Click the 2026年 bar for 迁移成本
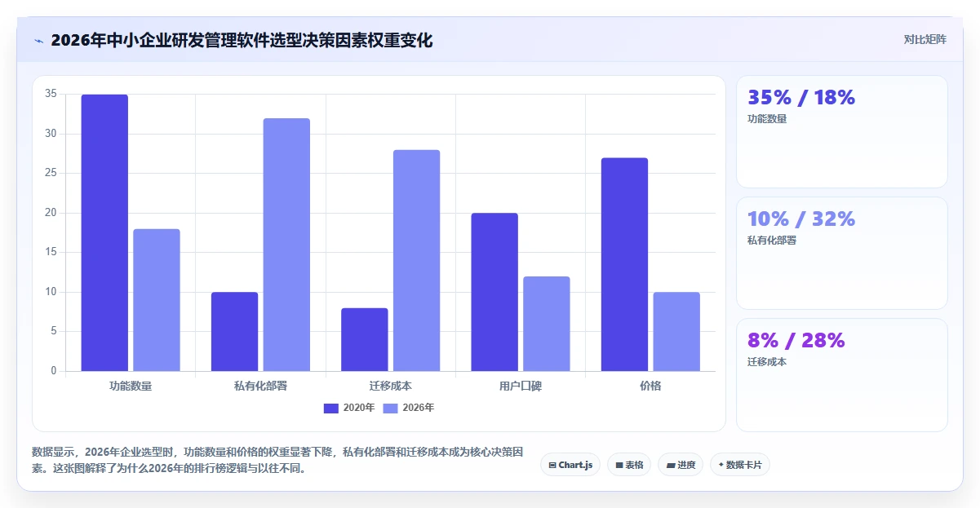The image size is (980, 508). pyautogui.click(x=416, y=260)
